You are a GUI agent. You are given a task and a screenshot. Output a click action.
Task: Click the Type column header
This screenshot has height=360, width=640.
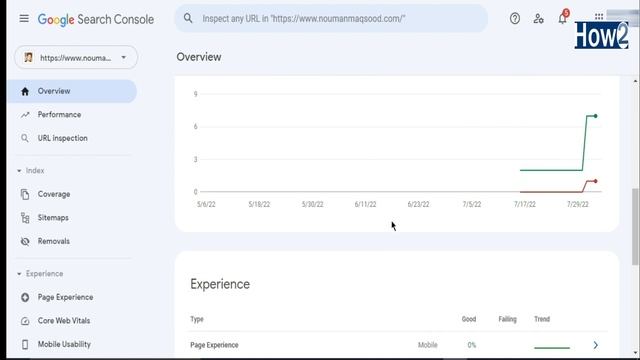click(197, 319)
